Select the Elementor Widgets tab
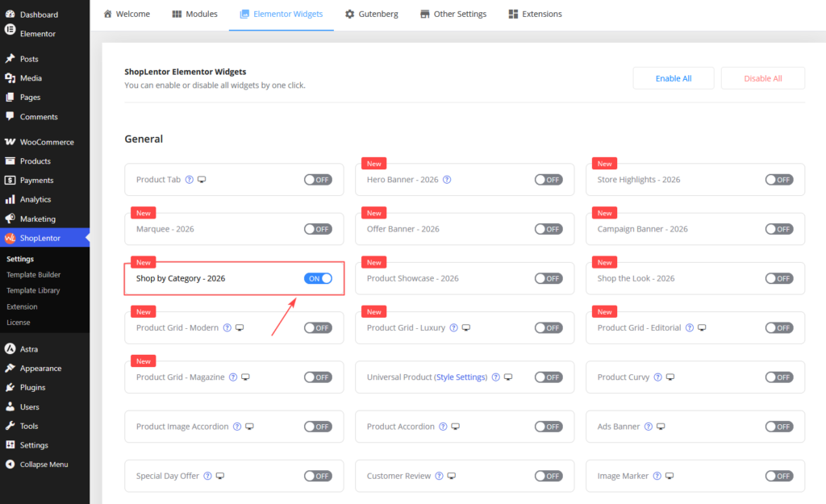The image size is (826, 504). [x=282, y=15]
